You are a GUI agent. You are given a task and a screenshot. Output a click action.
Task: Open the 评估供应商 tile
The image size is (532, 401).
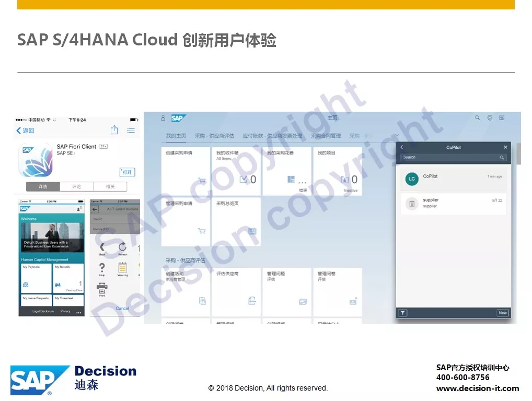(236, 292)
